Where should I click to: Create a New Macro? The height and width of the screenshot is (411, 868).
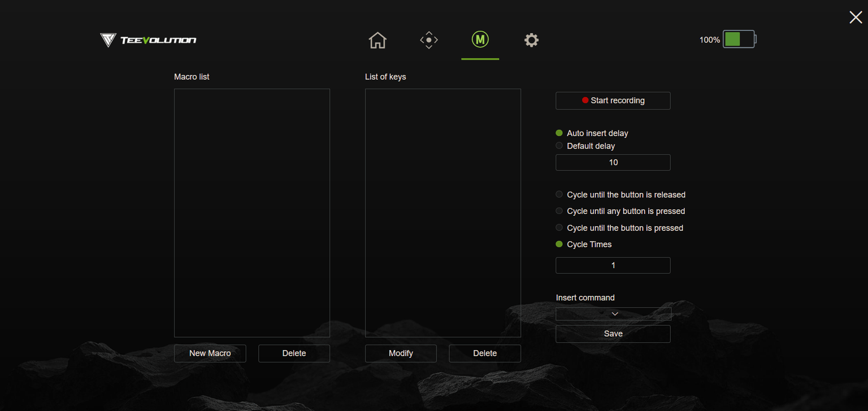click(x=210, y=353)
